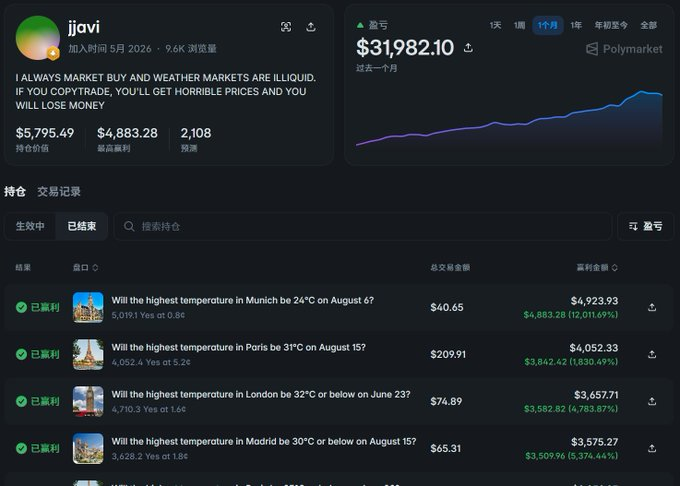Click the $74.89 total traded amount

446,401
